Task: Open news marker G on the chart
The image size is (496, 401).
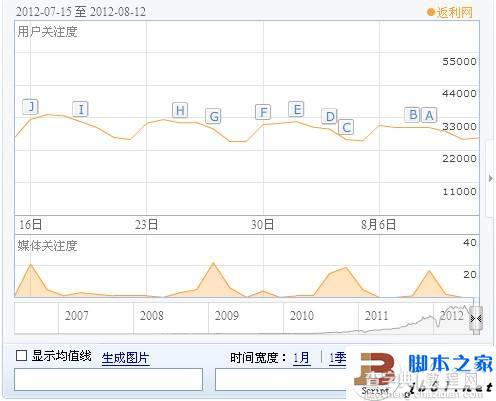Action: [x=213, y=116]
